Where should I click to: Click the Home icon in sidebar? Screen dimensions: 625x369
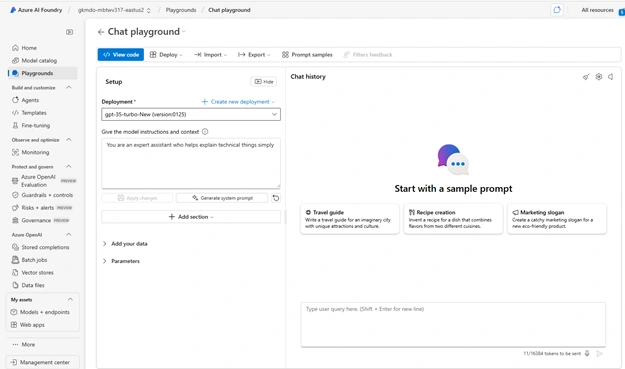click(x=15, y=48)
